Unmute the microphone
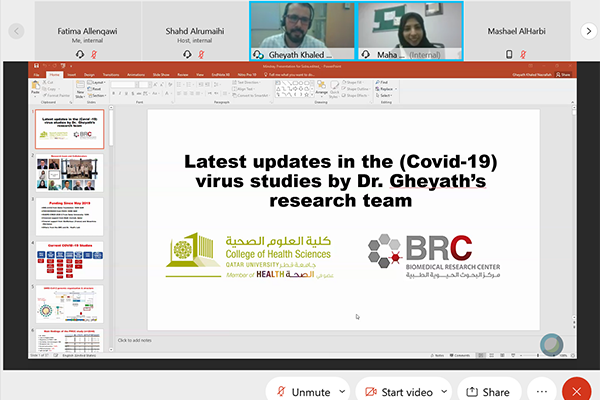600x400 pixels. [x=302, y=391]
